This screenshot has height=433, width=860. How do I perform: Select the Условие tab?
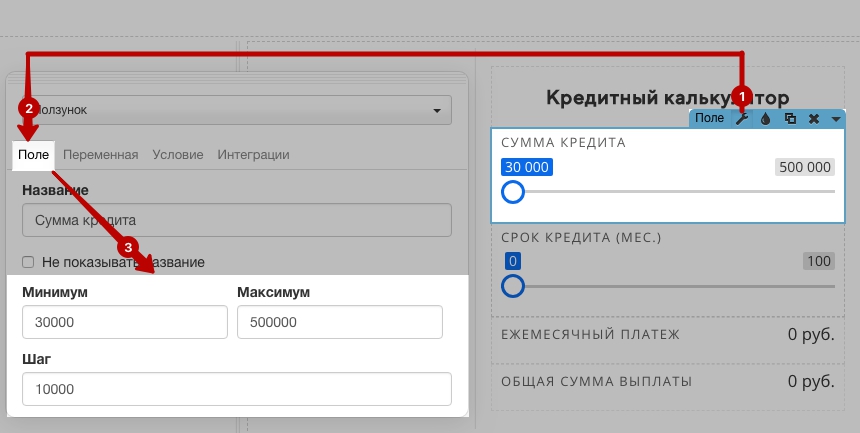click(x=178, y=155)
